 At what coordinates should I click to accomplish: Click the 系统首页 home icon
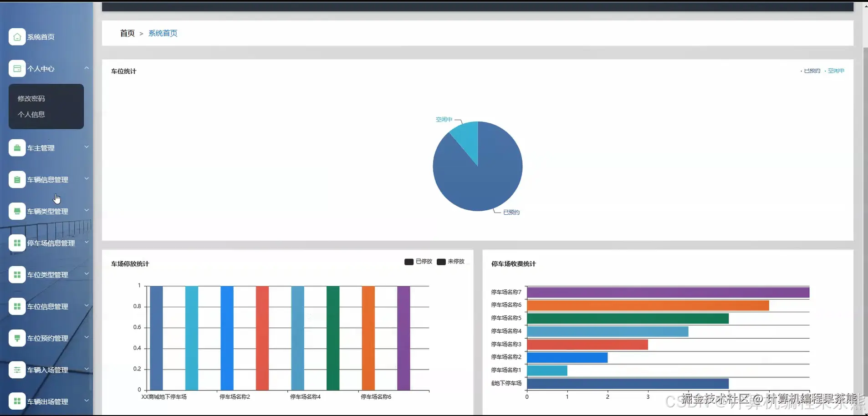click(x=17, y=37)
